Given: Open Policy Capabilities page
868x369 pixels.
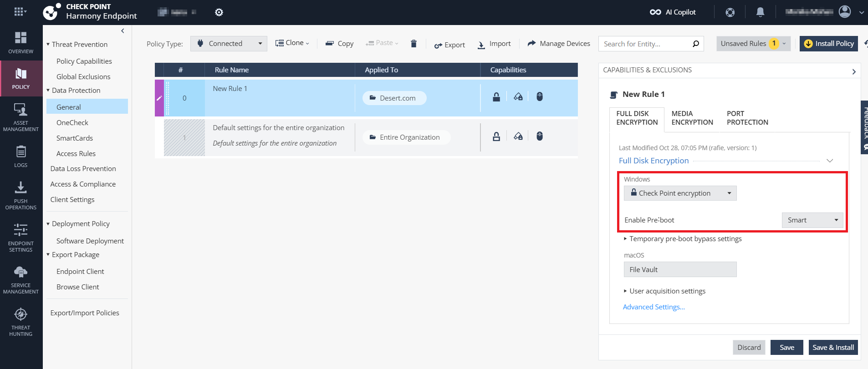Looking at the screenshot, I should coord(84,61).
